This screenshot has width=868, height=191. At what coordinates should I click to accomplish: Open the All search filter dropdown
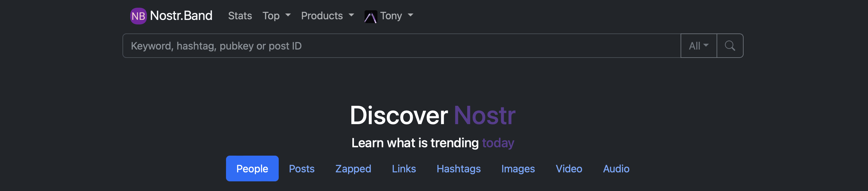699,46
